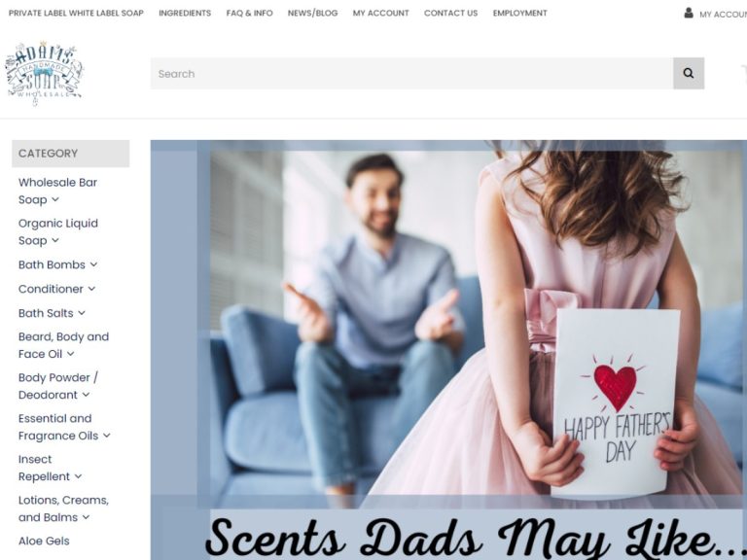Click the magnifying glass search button
This screenshot has height=560, width=747.
pyautogui.click(x=689, y=73)
